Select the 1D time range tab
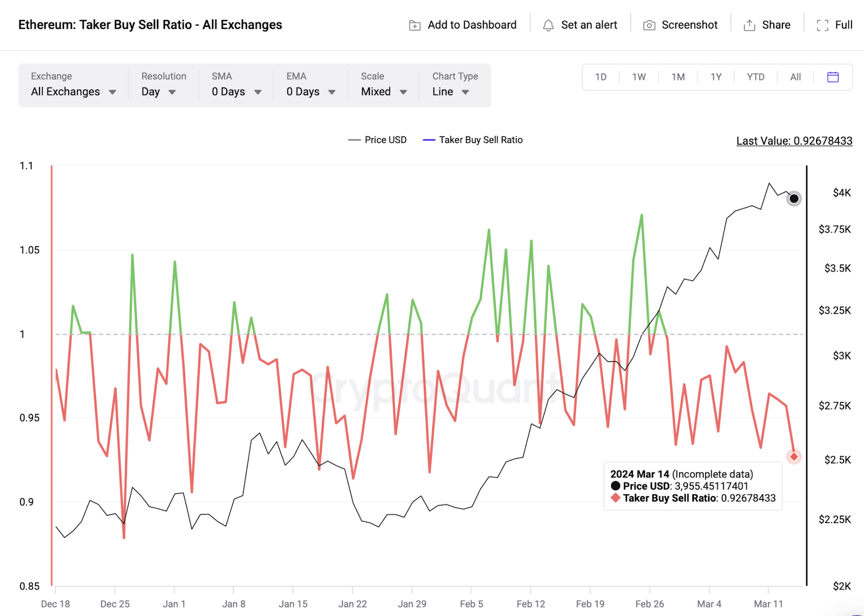The image size is (864, 616). [600, 77]
